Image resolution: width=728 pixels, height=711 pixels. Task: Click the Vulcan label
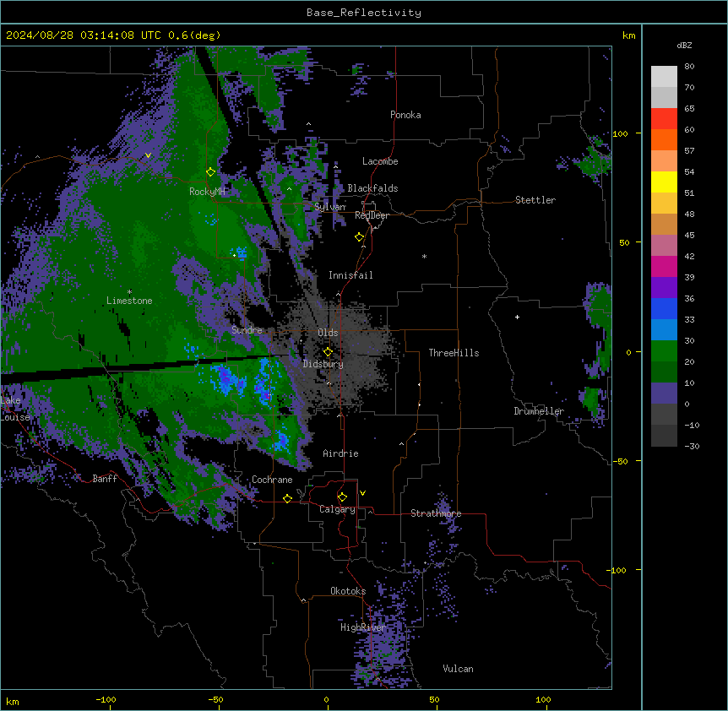(x=458, y=669)
